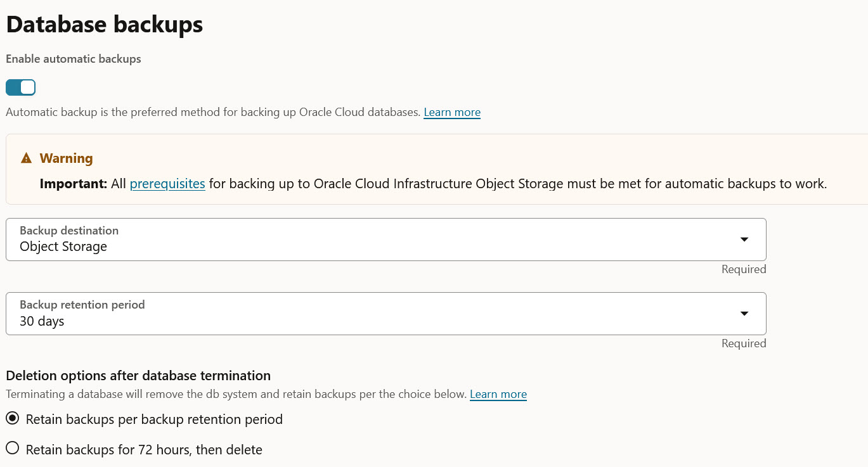
Task: Click the "30 days" field value
Action: pos(41,321)
